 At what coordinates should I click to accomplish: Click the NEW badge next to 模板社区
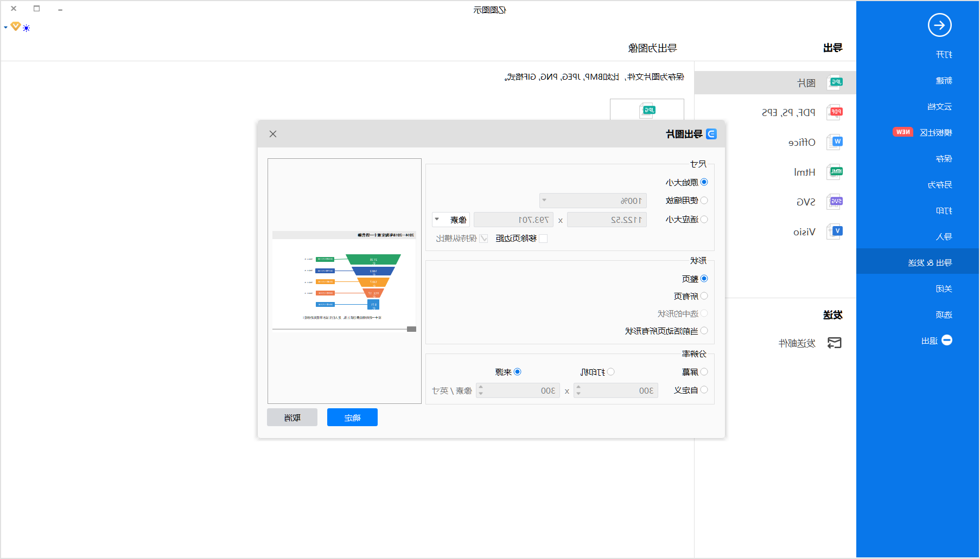pyautogui.click(x=903, y=132)
